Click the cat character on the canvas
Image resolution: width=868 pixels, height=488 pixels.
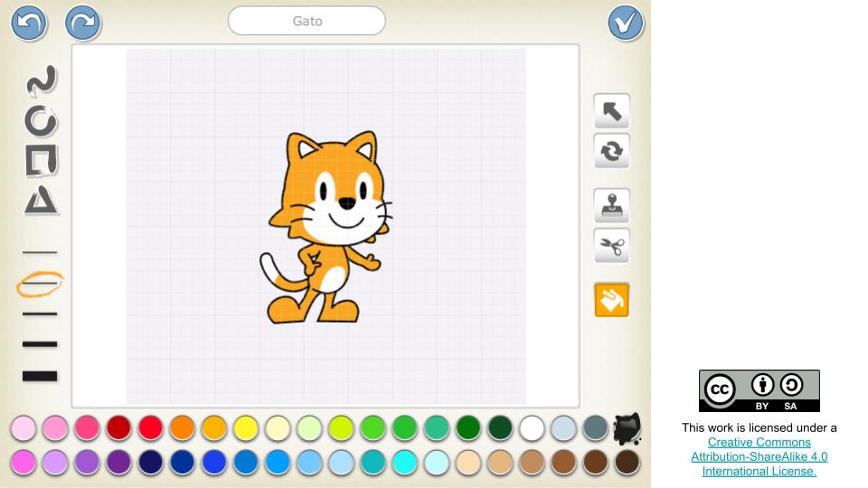click(326, 228)
